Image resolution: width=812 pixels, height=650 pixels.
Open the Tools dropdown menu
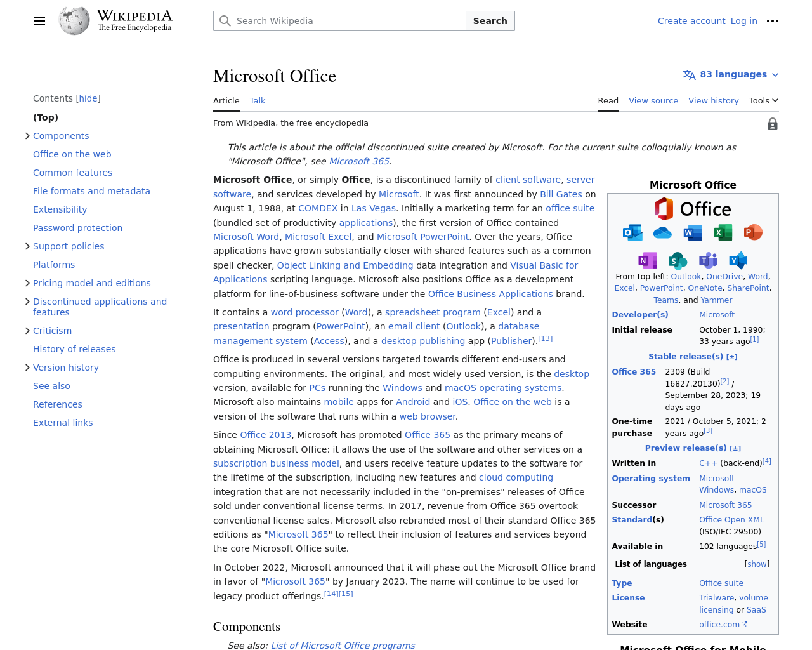763,101
